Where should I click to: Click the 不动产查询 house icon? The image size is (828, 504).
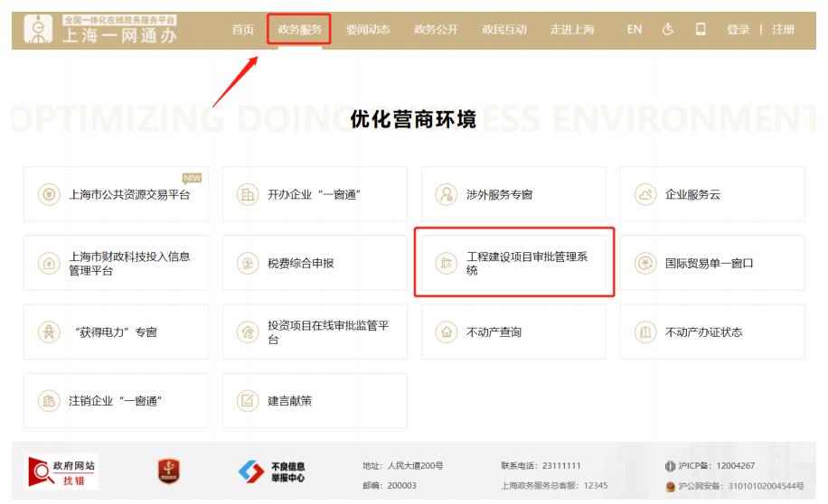pyautogui.click(x=447, y=332)
